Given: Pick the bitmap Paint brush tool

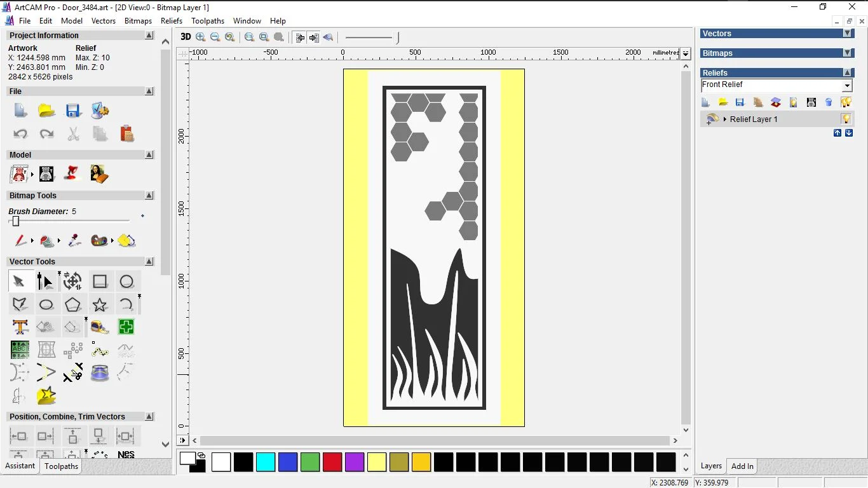Looking at the screenshot, I should (x=20, y=241).
